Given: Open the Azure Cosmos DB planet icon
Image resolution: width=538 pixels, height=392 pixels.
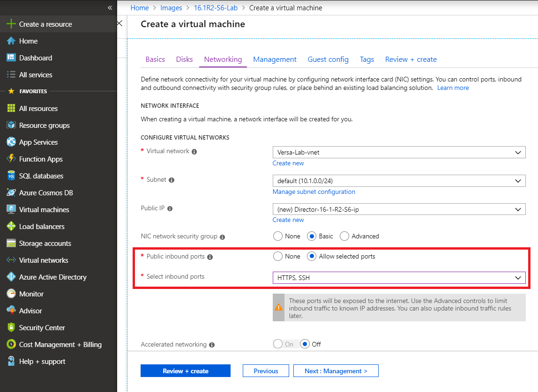Looking at the screenshot, I should [x=11, y=192].
